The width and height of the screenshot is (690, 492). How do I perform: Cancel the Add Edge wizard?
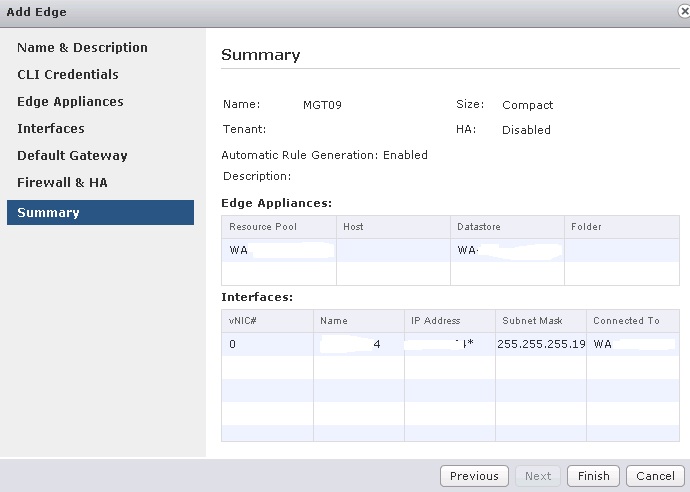tap(655, 476)
